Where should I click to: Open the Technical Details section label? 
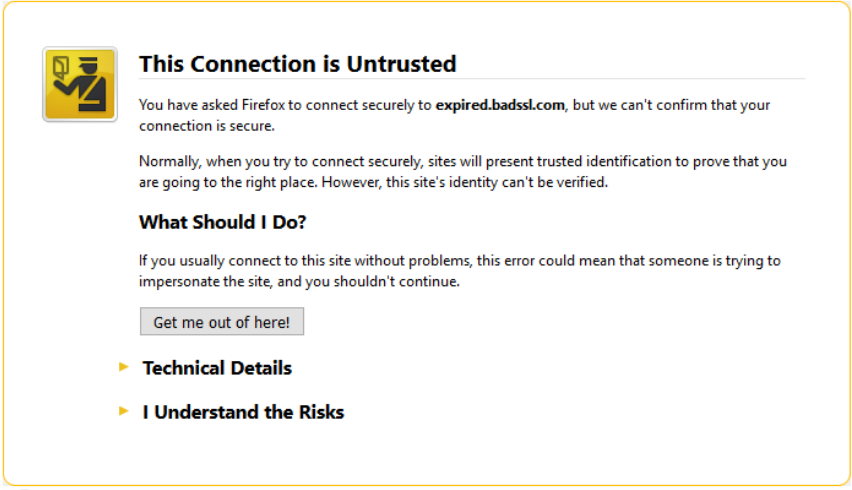pyautogui.click(x=217, y=368)
